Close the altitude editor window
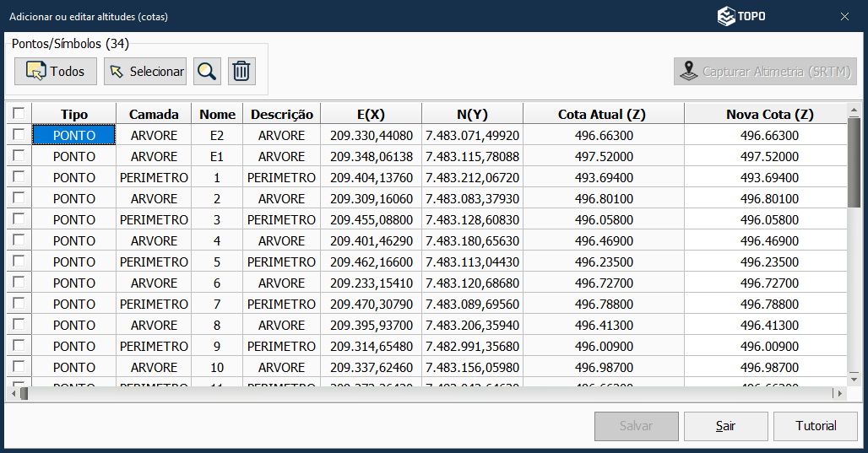This screenshot has height=453, width=868. click(844, 16)
